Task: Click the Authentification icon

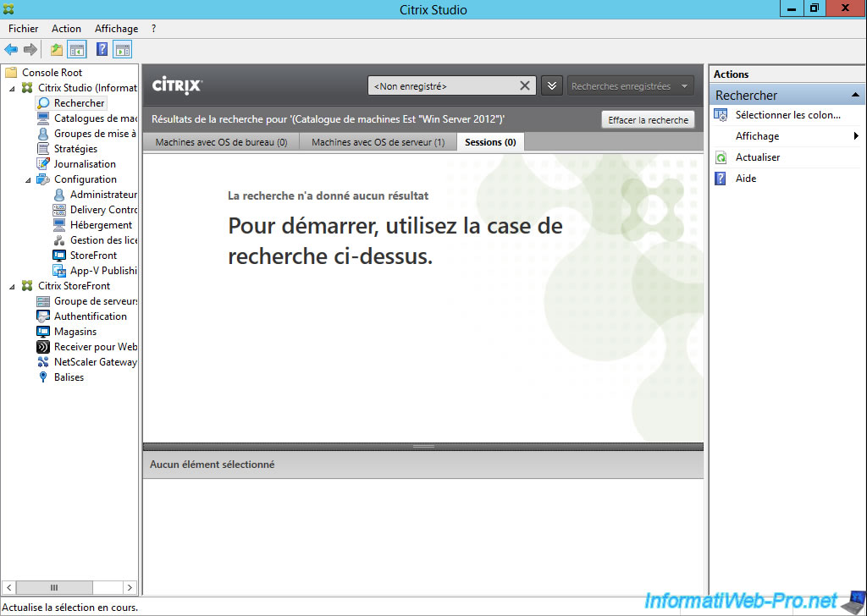Action: (x=43, y=316)
